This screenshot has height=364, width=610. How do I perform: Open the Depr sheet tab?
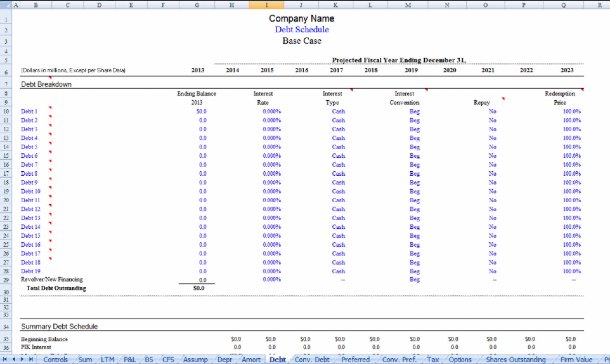click(225, 360)
